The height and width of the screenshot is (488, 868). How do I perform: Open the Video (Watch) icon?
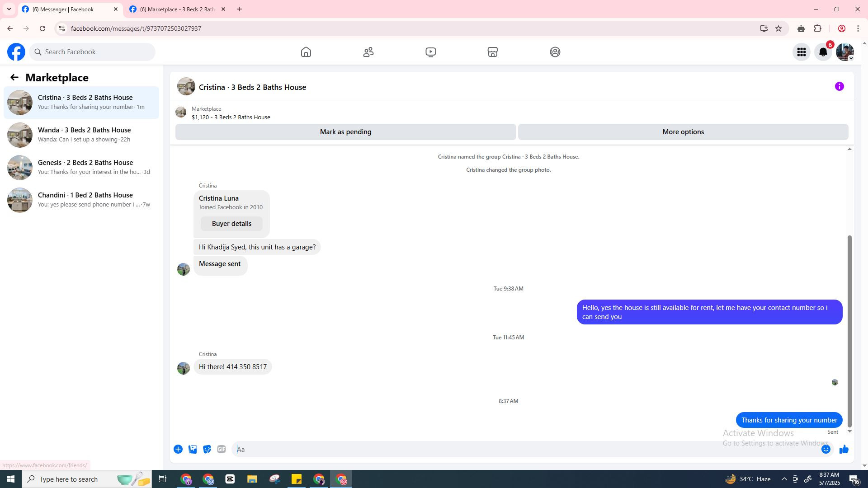430,52
